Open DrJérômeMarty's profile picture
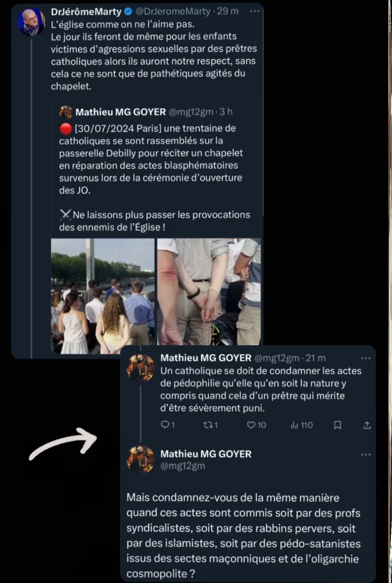The image size is (392, 583). pos(31,22)
